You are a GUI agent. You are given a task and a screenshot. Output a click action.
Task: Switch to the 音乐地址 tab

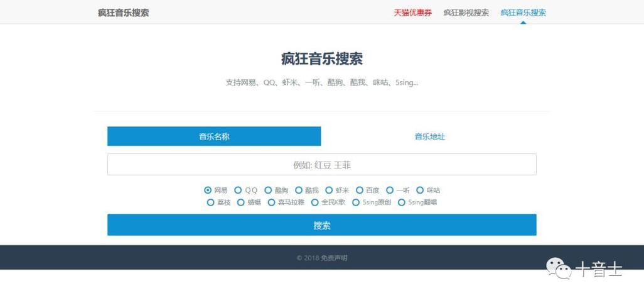429,136
